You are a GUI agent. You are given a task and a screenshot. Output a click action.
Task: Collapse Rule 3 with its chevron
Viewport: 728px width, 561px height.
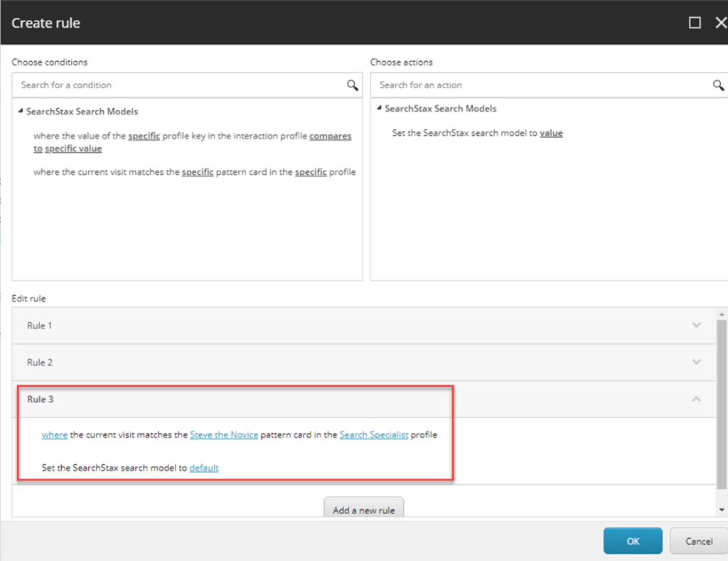[696, 399]
